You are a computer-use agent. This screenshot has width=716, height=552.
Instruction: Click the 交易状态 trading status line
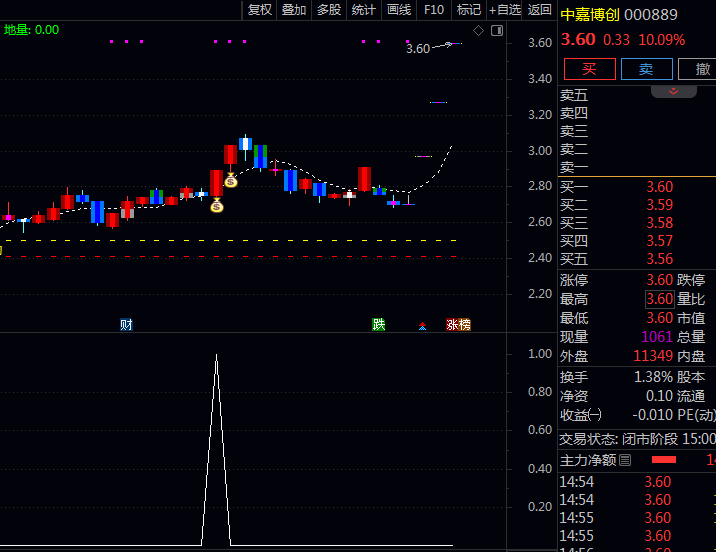pos(637,439)
